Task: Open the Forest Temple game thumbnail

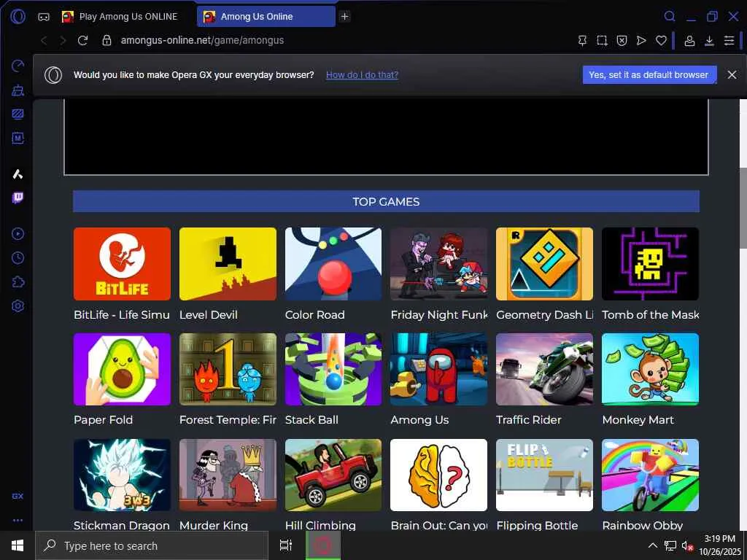Action: [x=228, y=370]
